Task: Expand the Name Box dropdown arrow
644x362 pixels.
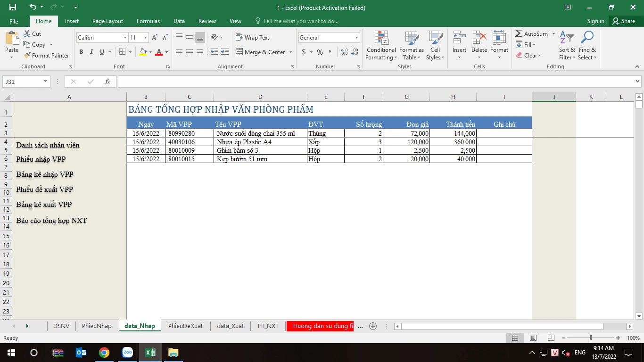Action: (46, 82)
